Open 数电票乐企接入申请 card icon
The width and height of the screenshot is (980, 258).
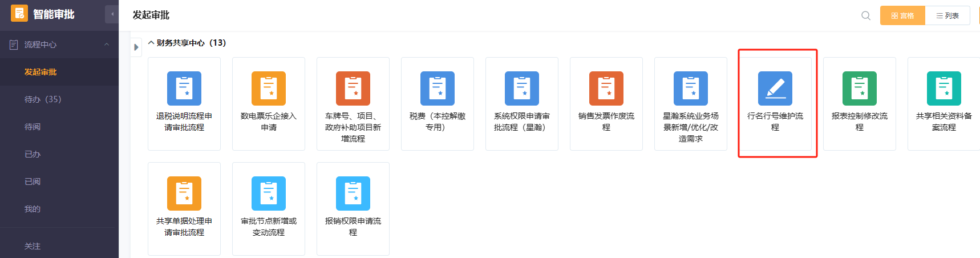[269, 88]
